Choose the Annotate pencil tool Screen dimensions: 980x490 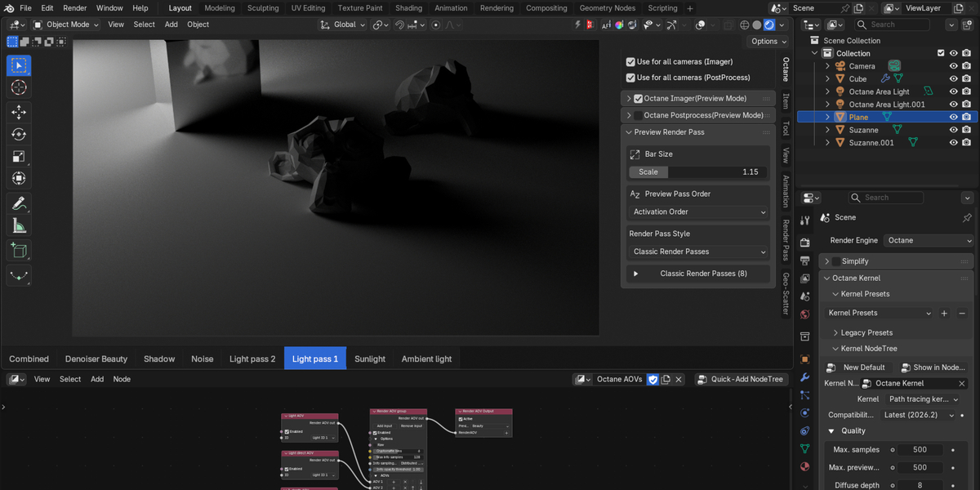(19, 203)
